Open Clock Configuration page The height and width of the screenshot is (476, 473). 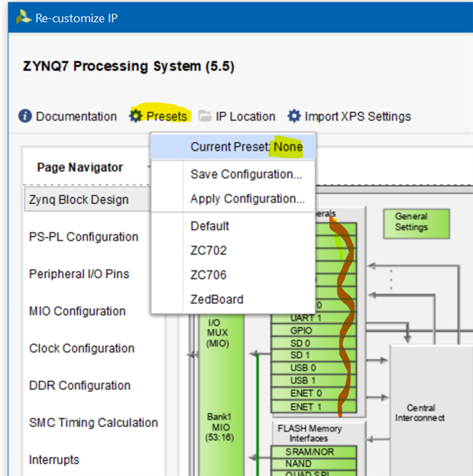click(x=81, y=348)
